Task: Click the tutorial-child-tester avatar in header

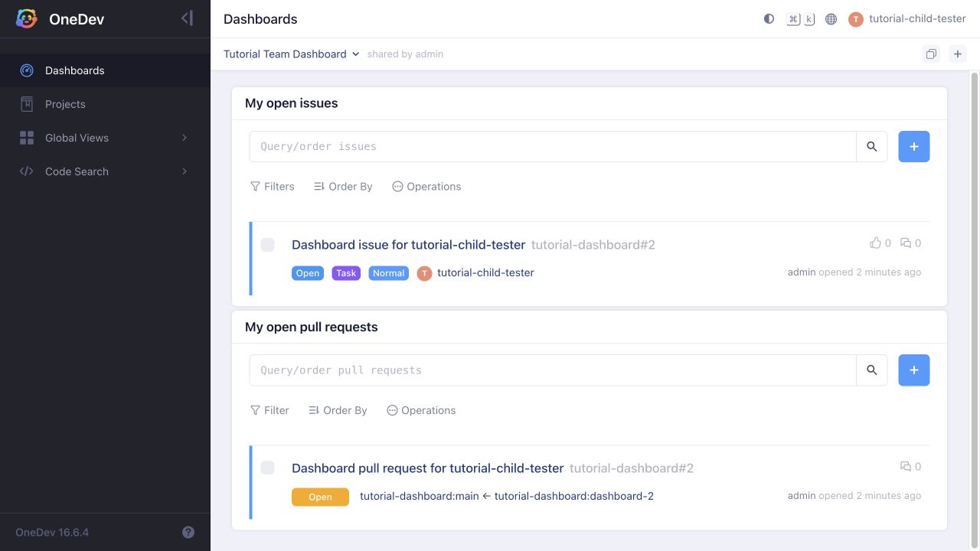Action: click(856, 19)
